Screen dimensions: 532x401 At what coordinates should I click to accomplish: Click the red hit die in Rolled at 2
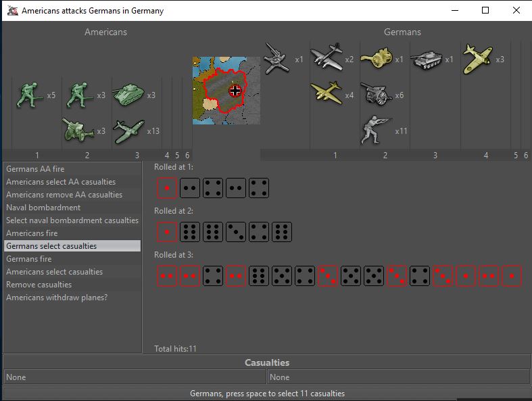(167, 232)
